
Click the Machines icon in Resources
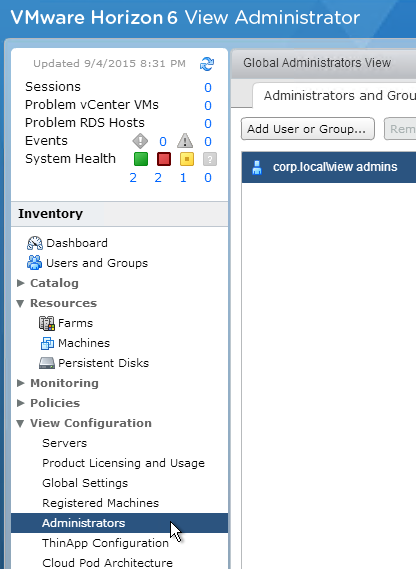click(x=47, y=343)
